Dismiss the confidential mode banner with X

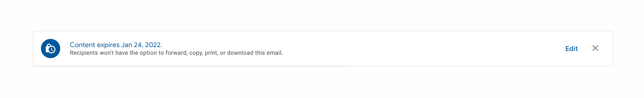coord(595,48)
